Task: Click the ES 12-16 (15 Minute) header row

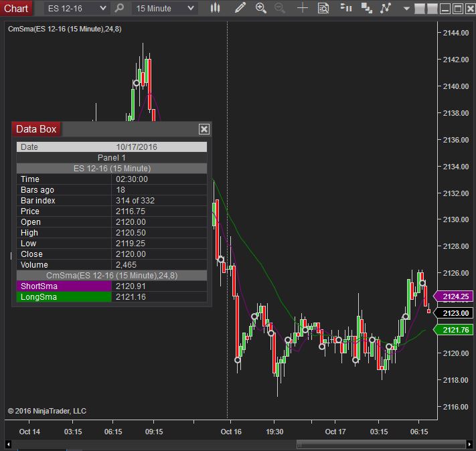Action: coord(112,169)
